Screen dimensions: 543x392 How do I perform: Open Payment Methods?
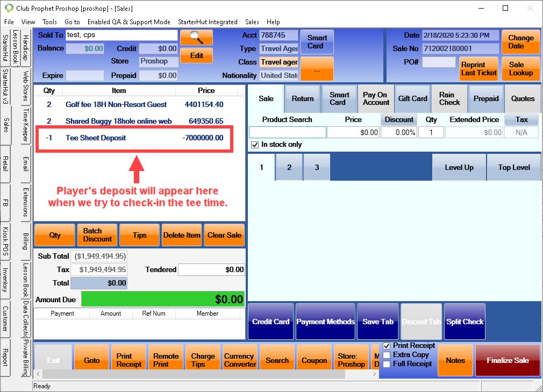tap(325, 322)
